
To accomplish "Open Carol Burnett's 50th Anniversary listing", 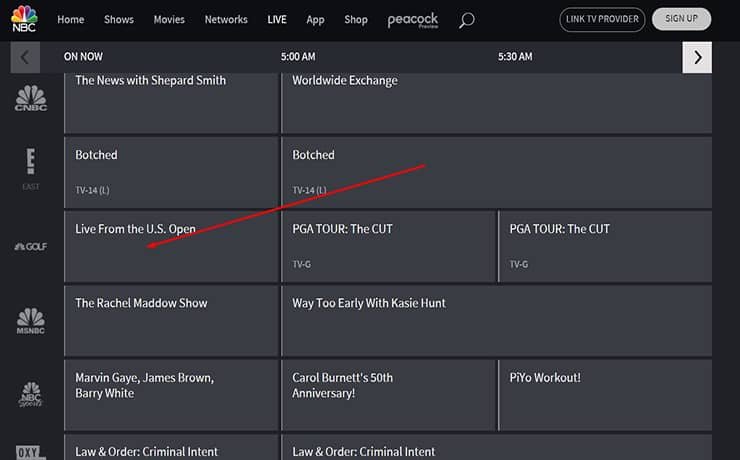I will click(x=389, y=395).
